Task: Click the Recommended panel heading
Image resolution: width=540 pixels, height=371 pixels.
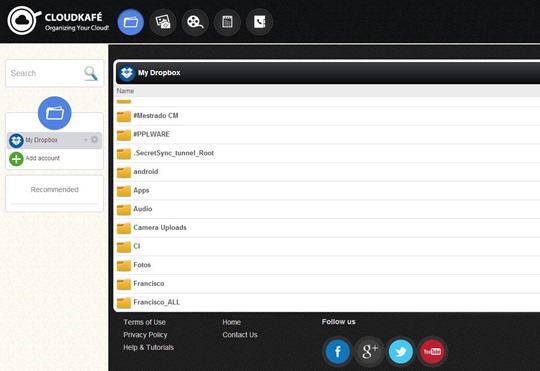Action: click(x=54, y=189)
